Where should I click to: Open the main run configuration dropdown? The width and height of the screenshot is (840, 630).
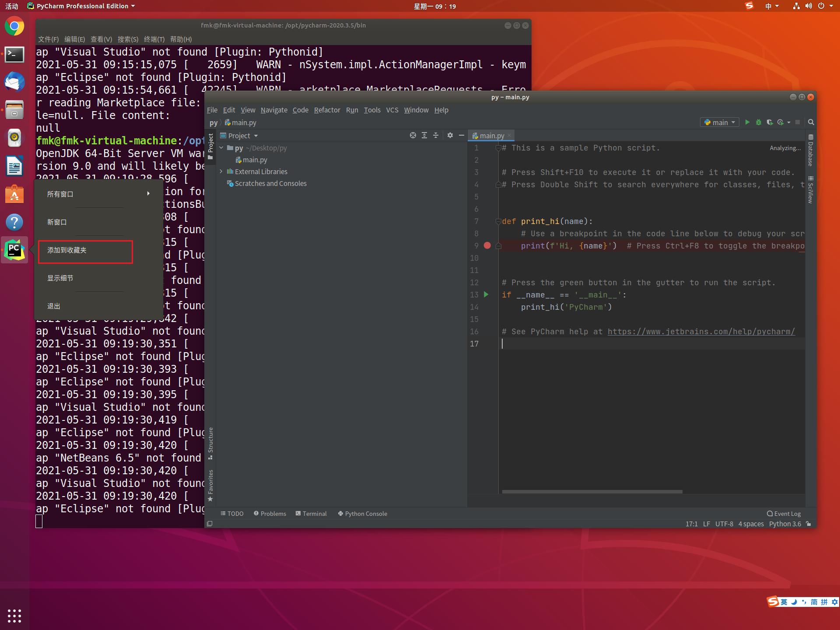click(720, 122)
